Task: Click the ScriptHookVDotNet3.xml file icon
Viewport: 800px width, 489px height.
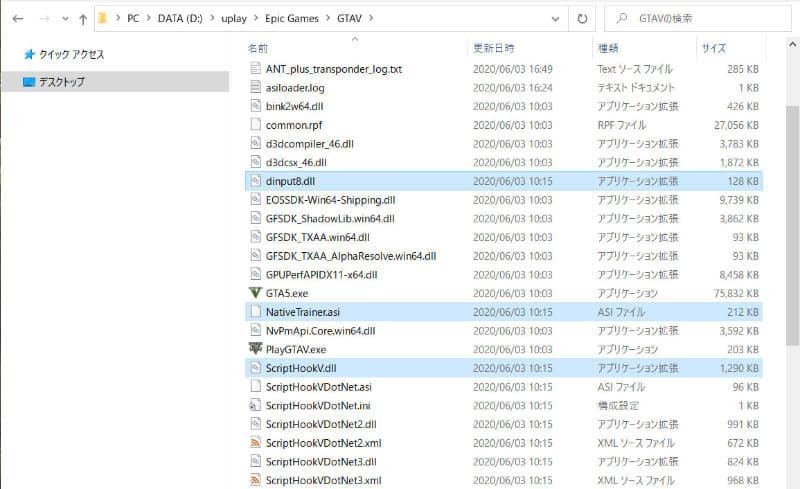Action: (x=255, y=480)
